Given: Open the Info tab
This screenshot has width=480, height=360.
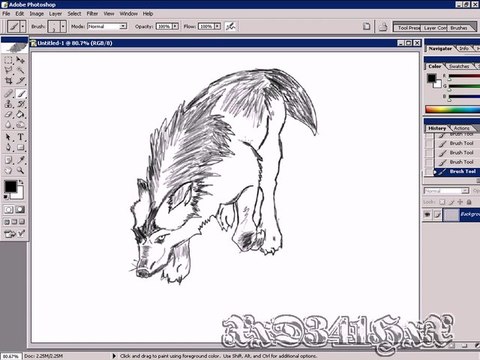Looking at the screenshot, I should point(464,48).
